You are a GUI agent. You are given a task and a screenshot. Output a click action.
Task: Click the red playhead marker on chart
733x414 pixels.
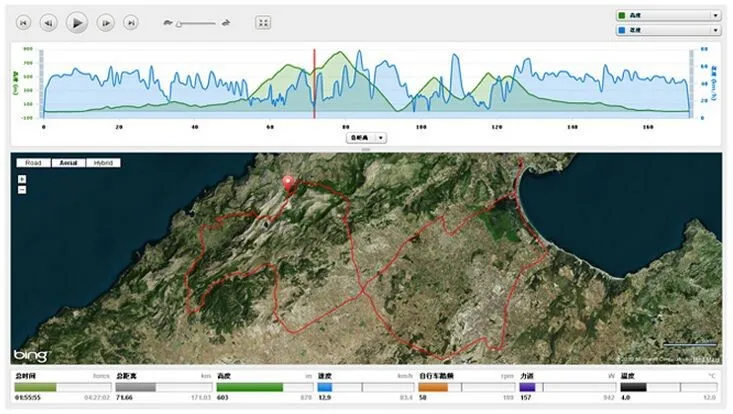click(x=314, y=84)
